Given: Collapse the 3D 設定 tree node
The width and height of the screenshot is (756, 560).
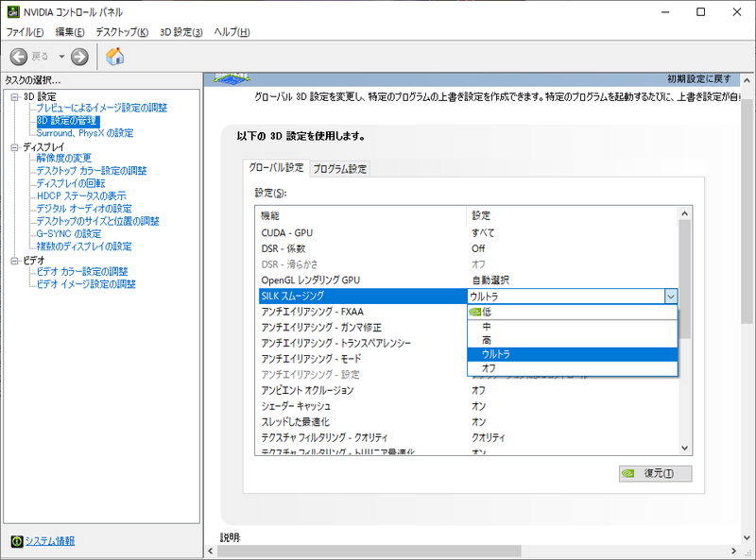Looking at the screenshot, I should [14, 97].
